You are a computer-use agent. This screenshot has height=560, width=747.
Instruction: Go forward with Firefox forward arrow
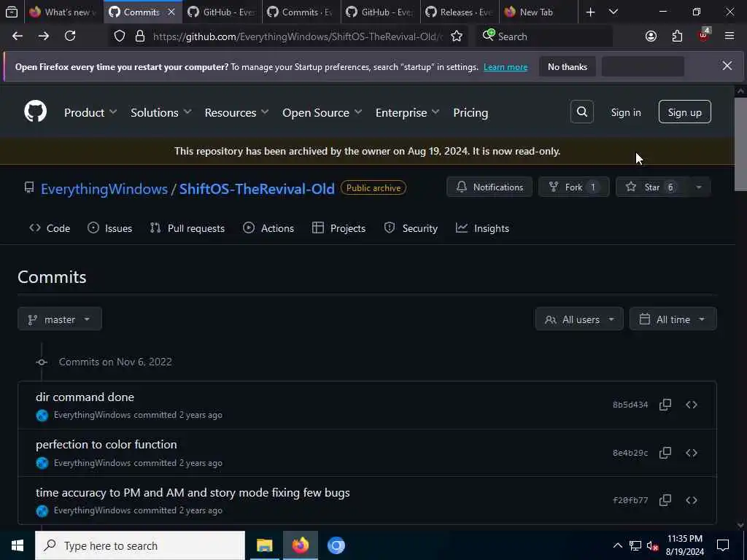43,36
